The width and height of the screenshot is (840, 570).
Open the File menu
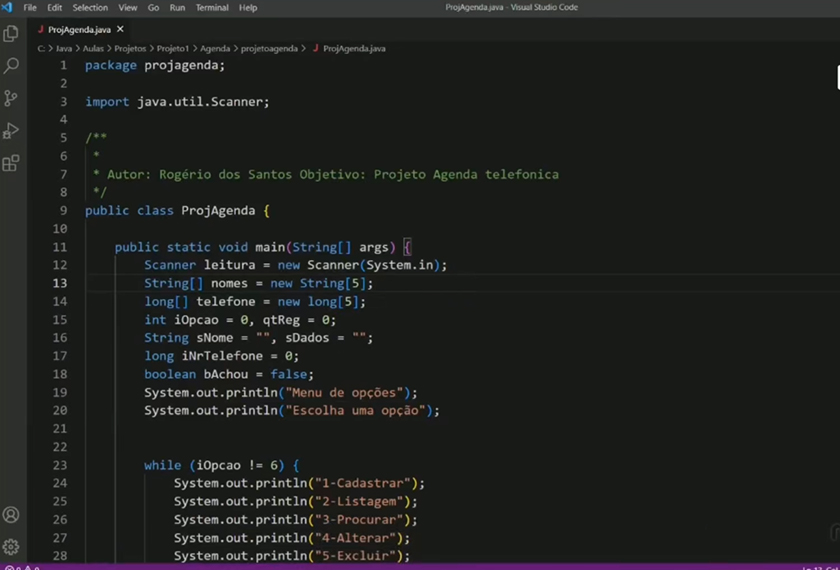click(x=30, y=8)
